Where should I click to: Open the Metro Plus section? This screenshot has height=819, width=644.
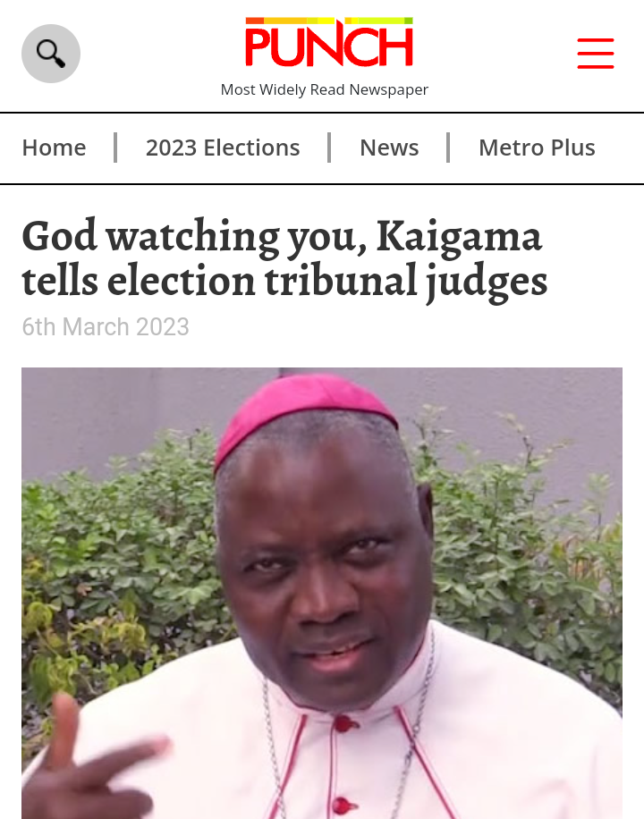click(x=537, y=148)
